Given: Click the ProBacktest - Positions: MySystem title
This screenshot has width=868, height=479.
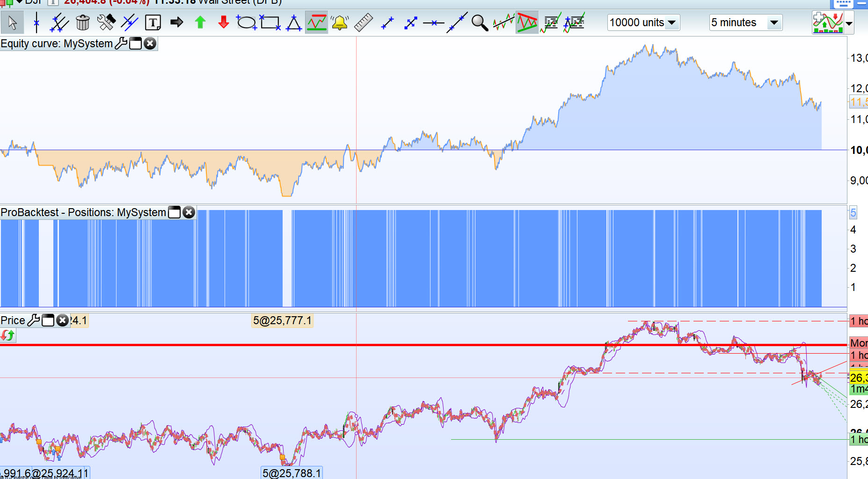Looking at the screenshot, I should pyautogui.click(x=83, y=212).
